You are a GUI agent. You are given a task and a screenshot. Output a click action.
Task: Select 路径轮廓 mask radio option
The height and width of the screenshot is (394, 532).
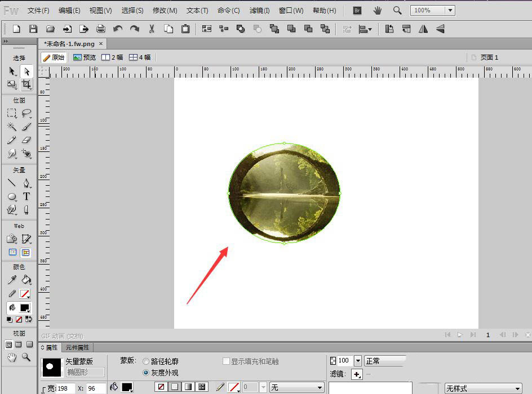[x=146, y=361]
